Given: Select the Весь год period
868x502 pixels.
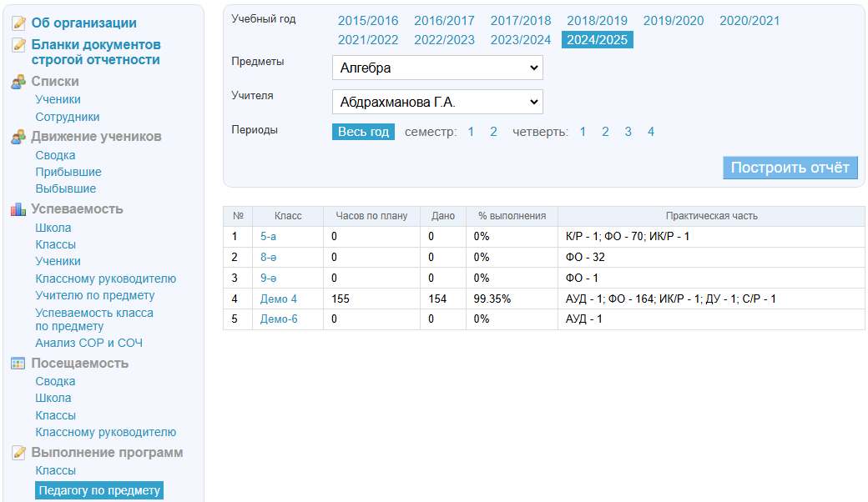Looking at the screenshot, I should [x=363, y=132].
